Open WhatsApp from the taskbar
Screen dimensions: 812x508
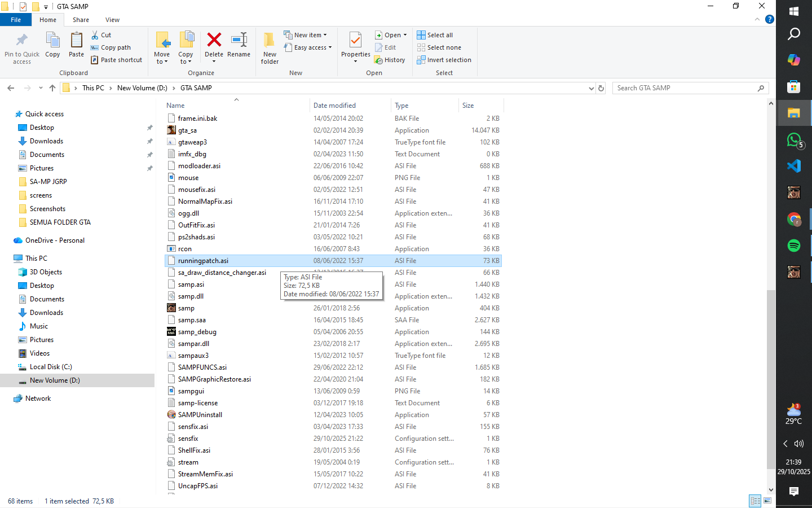coord(794,139)
